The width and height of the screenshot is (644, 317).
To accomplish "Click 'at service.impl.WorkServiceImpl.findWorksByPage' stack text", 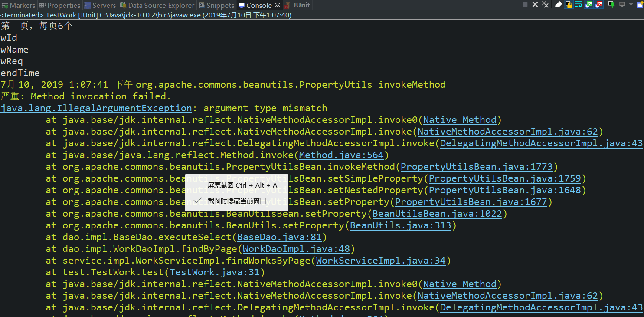I will [x=178, y=261].
